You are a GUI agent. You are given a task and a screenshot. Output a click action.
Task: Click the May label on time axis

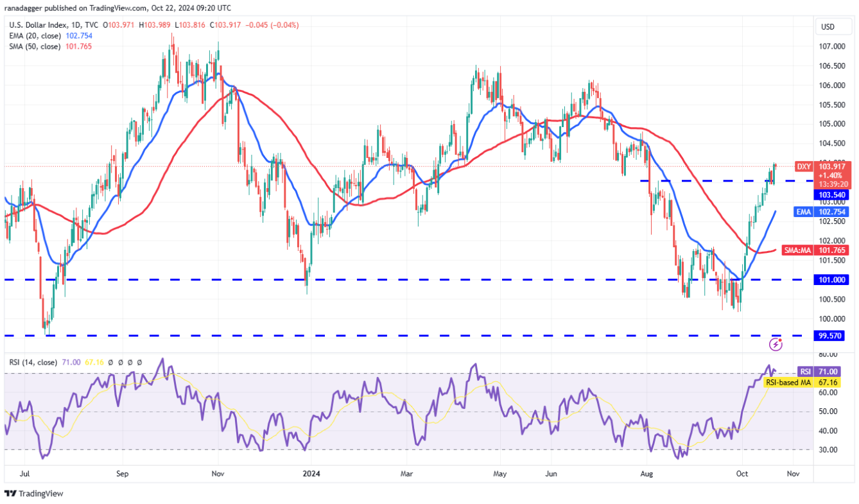pos(500,473)
